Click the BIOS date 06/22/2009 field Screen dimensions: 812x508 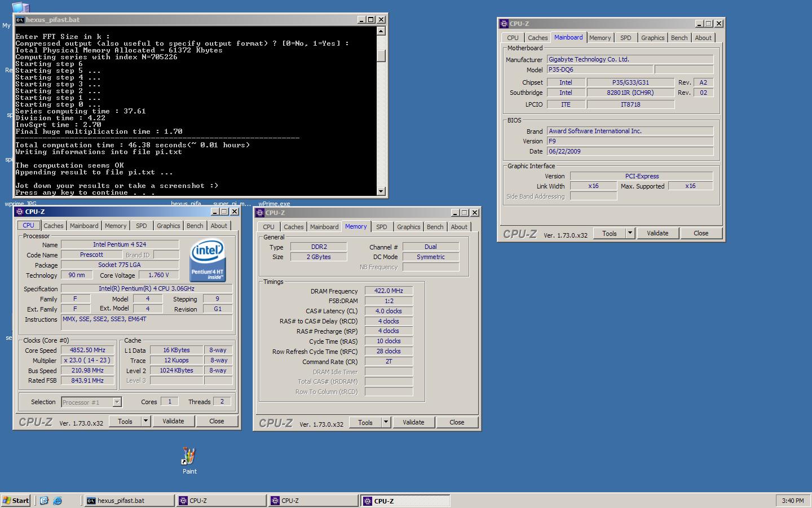[x=630, y=151]
